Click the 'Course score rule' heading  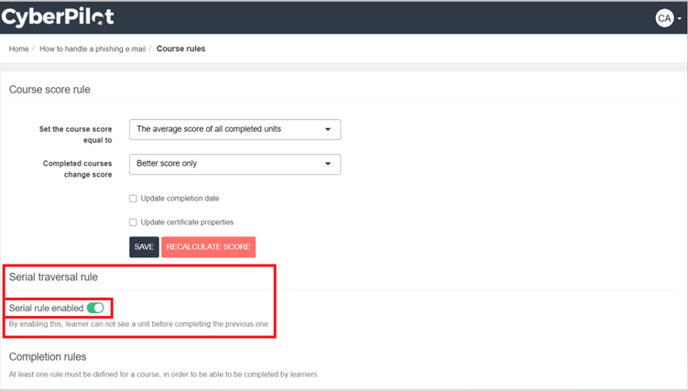pos(50,90)
